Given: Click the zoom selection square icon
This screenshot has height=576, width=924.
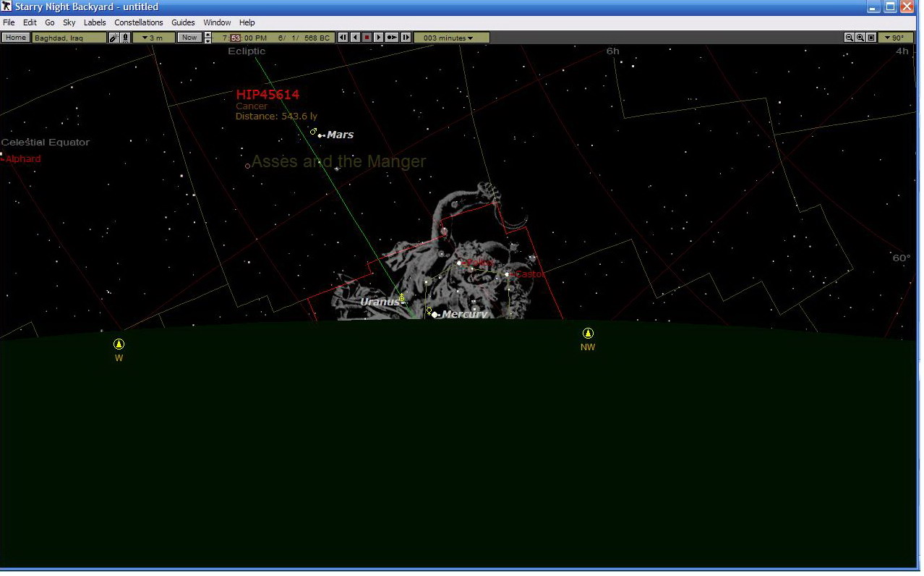Looking at the screenshot, I should coord(871,38).
